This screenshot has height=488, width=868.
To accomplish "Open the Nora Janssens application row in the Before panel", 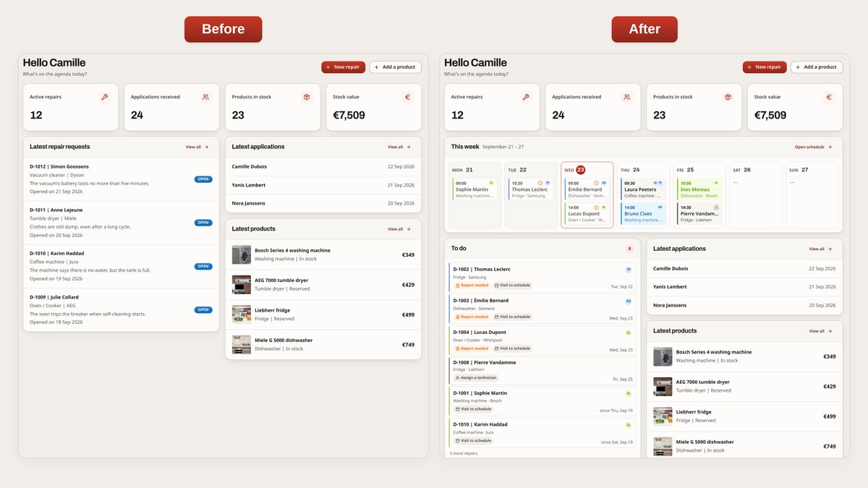I will click(323, 203).
